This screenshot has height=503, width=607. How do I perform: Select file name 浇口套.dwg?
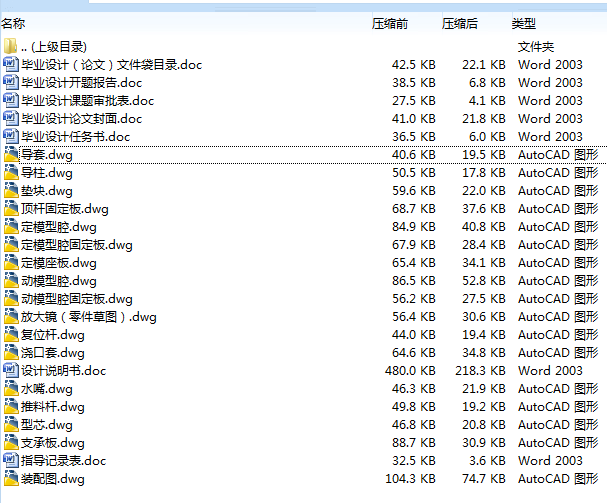[53, 353]
